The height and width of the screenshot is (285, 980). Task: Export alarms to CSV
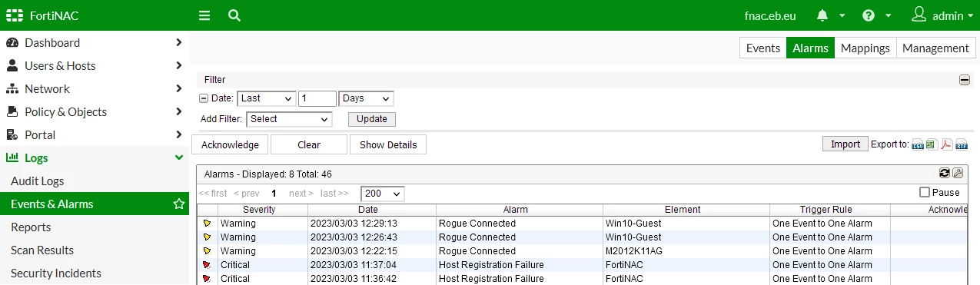(x=918, y=144)
